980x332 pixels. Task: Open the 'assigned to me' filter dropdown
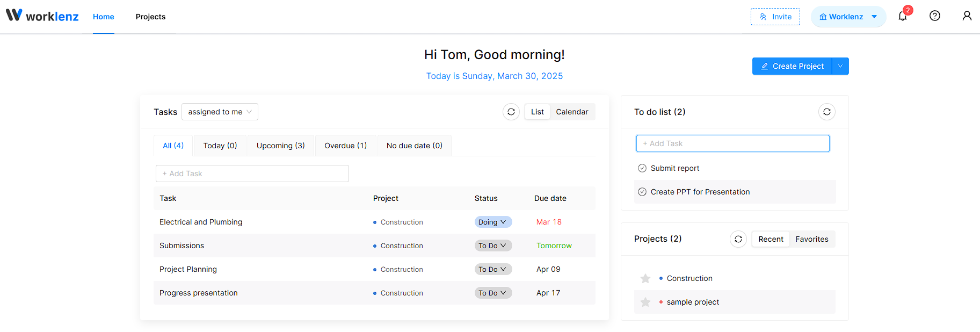220,112
